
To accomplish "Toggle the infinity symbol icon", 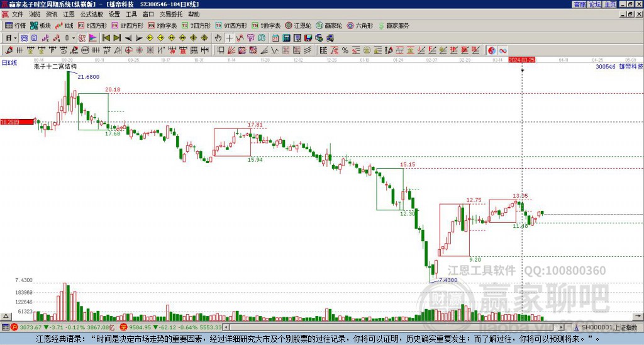I will [502, 50].
